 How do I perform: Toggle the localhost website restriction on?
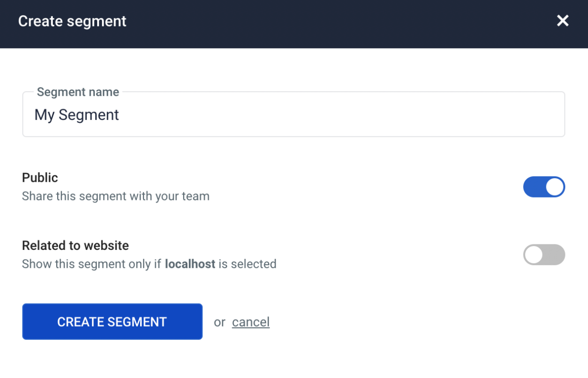(544, 255)
